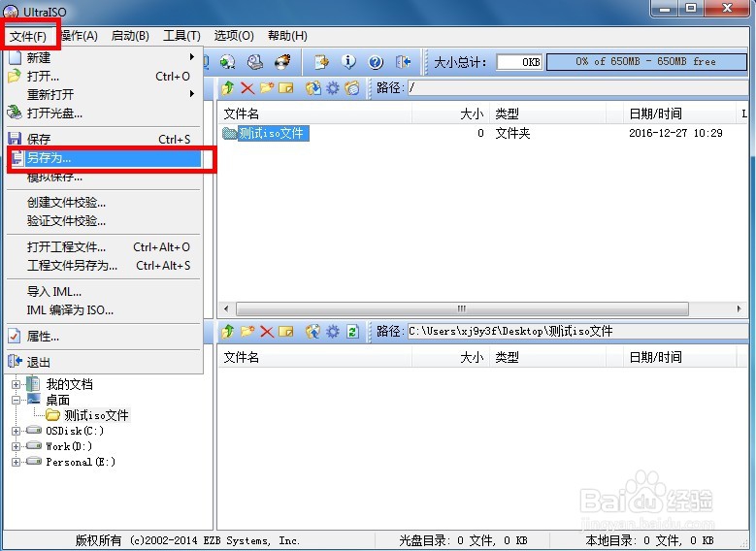
Task: Expand the 新建 submenu
Action: point(104,57)
